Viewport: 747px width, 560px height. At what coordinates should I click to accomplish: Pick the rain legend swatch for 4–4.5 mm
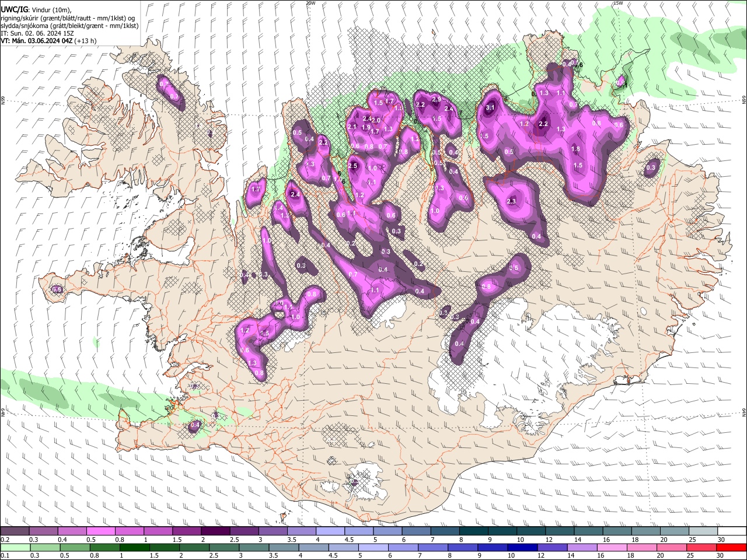pyautogui.click(x=313, y=548)
